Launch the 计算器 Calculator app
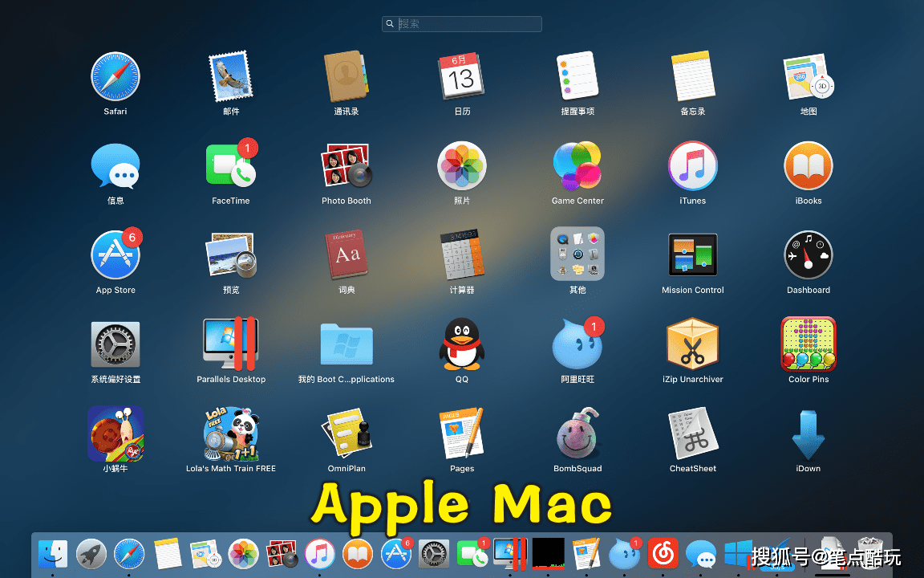Screen dimensions: 924x578 coord(462,254)
